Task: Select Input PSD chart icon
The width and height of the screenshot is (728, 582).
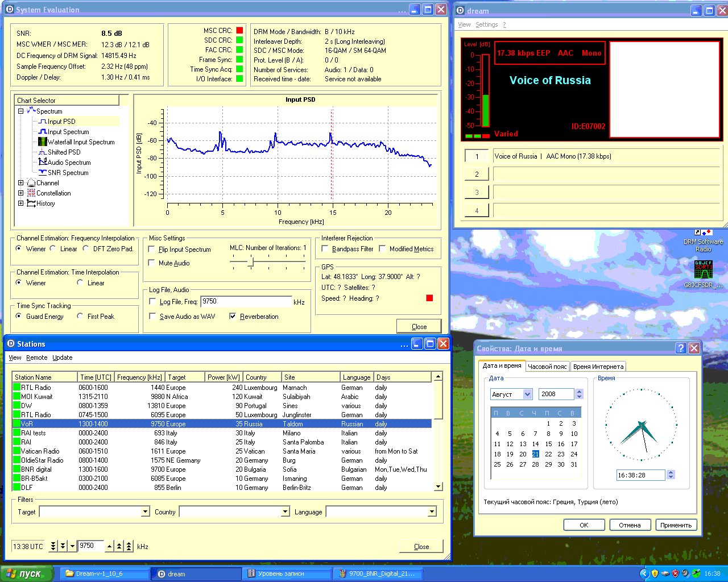Action: 43,122
